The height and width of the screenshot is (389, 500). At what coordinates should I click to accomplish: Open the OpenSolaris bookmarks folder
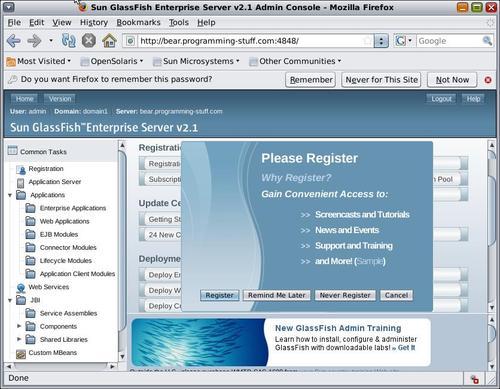point(112,61)
